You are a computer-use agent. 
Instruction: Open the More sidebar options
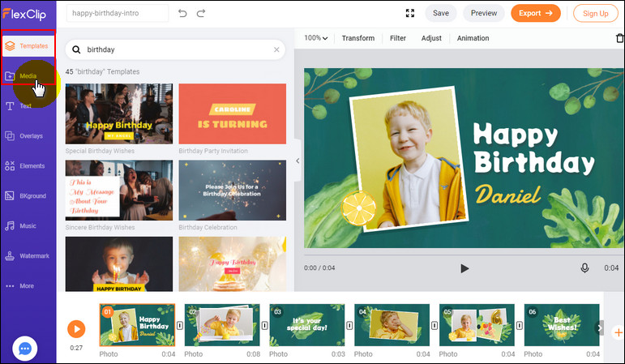20,286
